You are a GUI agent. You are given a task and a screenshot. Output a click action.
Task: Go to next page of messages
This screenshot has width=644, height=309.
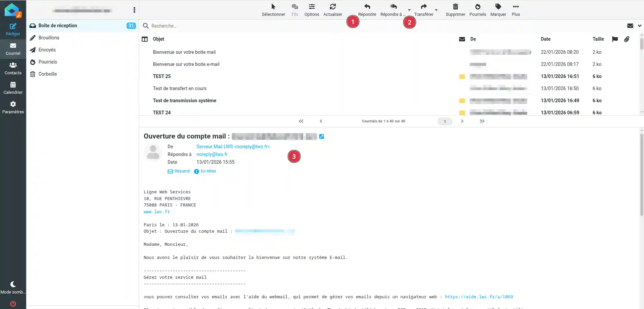[x=462, y=121]
